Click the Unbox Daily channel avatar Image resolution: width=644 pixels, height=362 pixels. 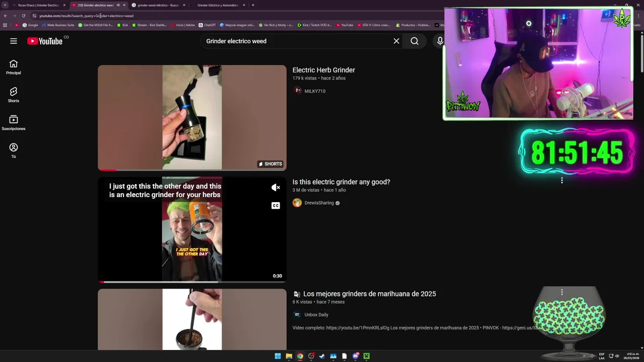[297, 315]
